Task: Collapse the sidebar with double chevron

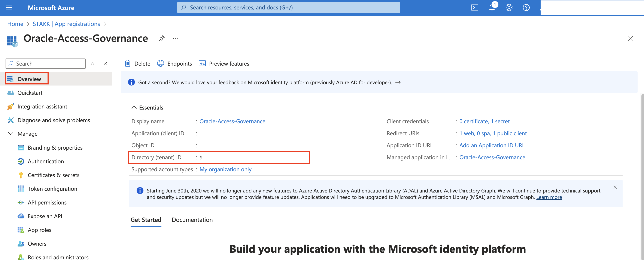Action: pyautogui.click(x=105, y=63)
